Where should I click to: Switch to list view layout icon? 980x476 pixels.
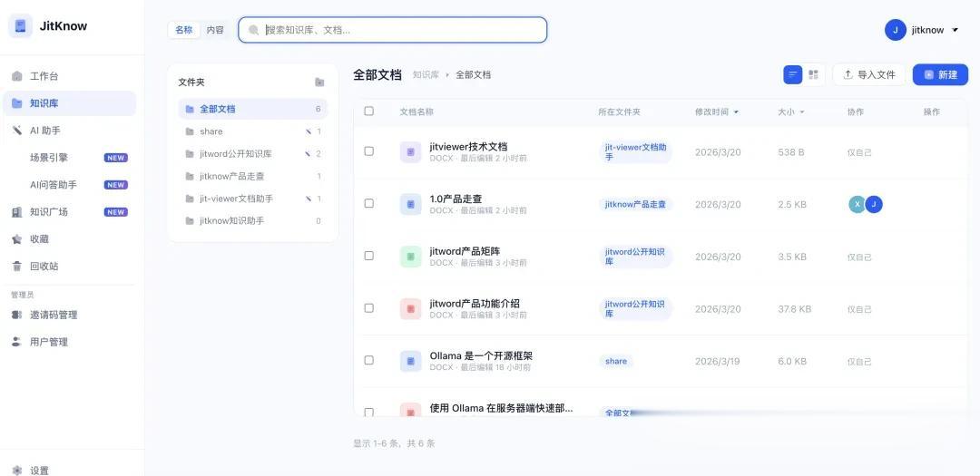793,74
